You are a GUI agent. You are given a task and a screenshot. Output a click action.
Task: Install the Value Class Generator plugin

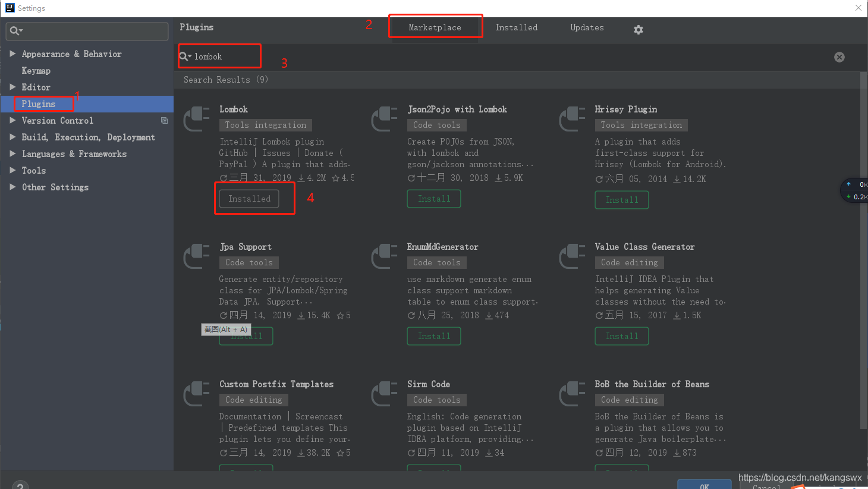pos(622,336)
